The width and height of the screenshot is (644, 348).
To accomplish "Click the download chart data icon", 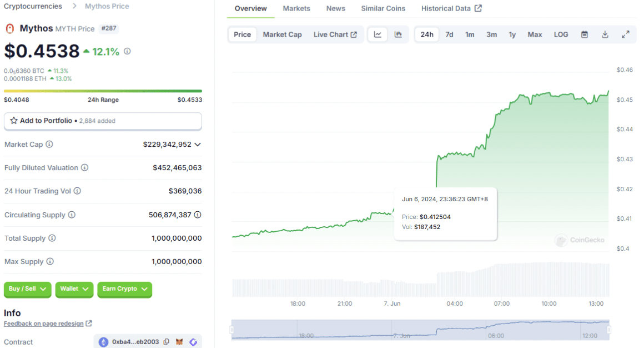I will pos(605,34).
